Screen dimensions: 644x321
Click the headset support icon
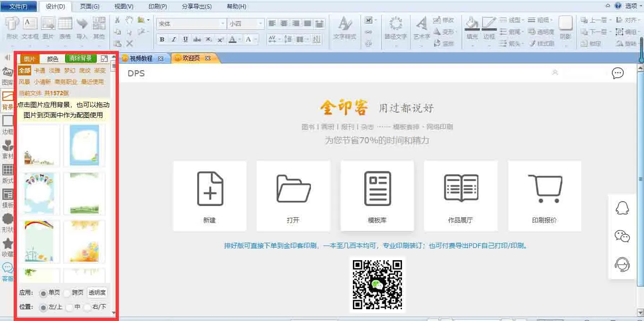pyautogui.click(x=622, y=264)
